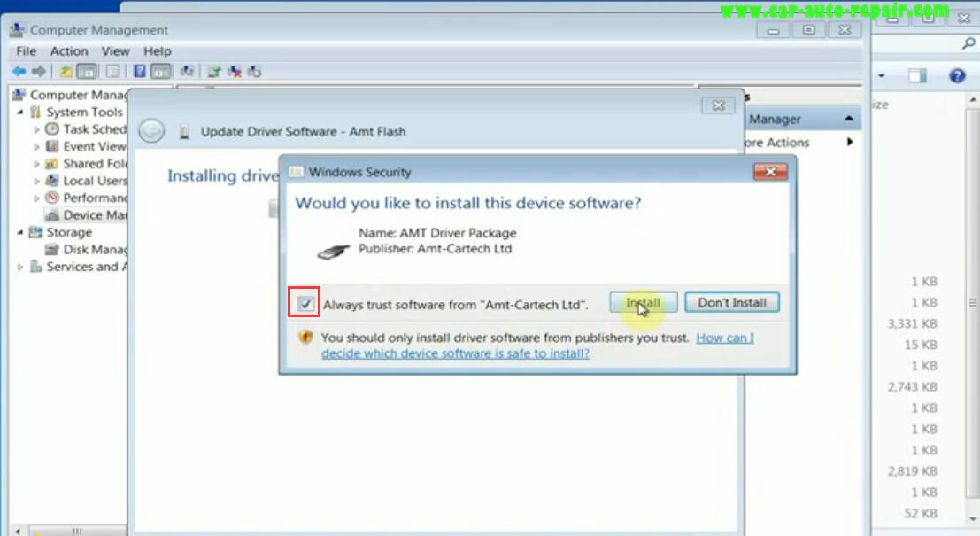
Task: Click the Forward arrow in Computer Management toolbar
Action: coord(39,71)
